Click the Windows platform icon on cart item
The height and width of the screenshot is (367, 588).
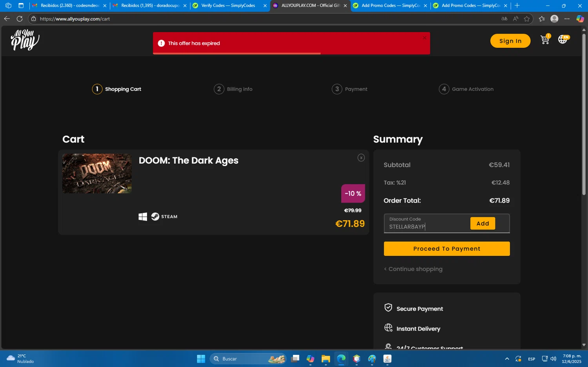[143, 217]
